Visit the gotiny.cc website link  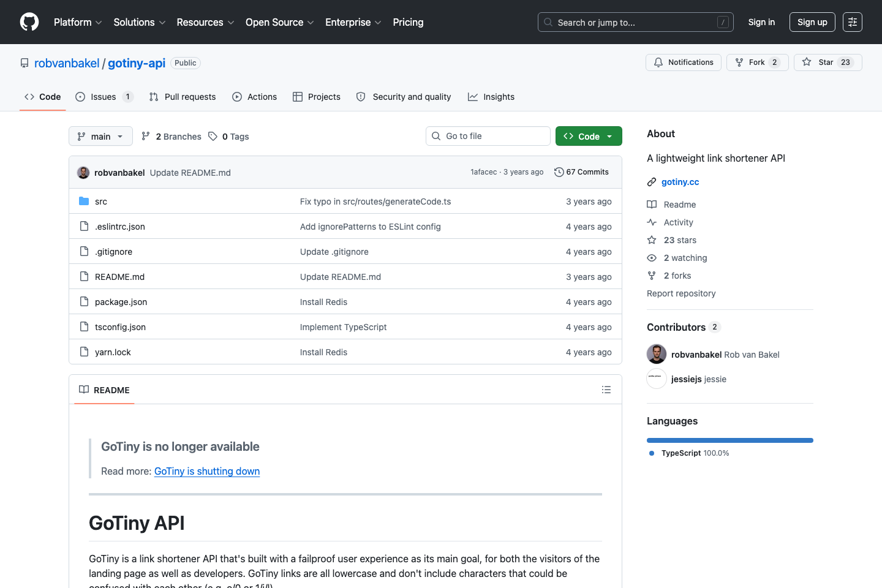[x=680, y=182]
